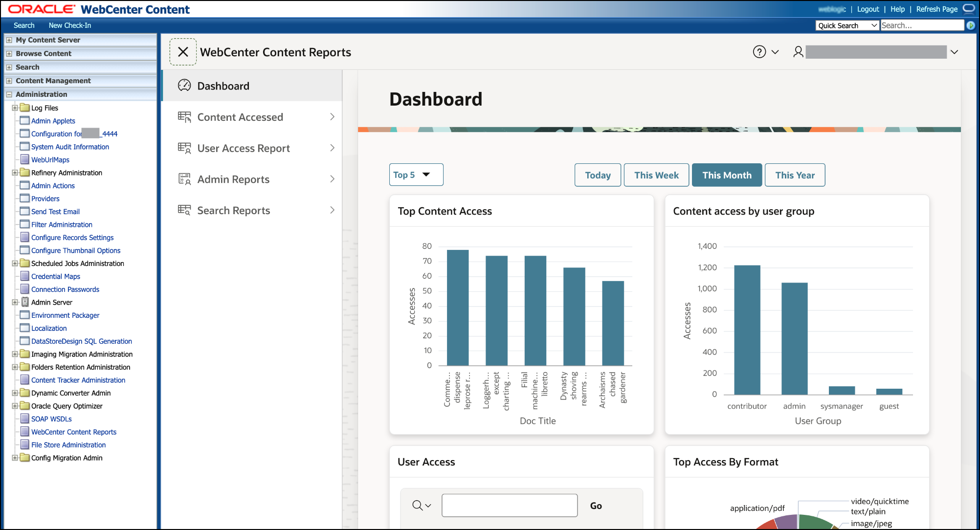Expand the Scheduled Jobs Administration node
The width and height of the screenshot is (980, 530).
tap(15, 264)
